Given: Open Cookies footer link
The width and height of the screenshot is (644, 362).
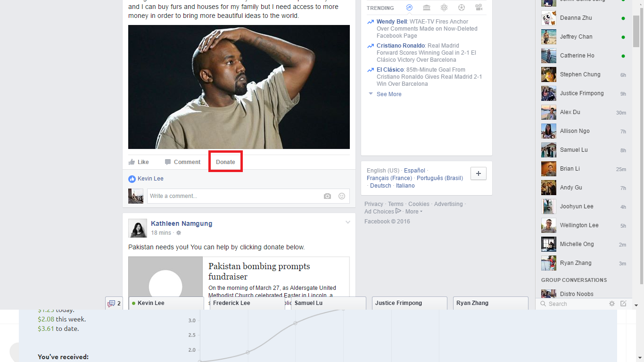Looking at the screenshot, I should [419, 204].
